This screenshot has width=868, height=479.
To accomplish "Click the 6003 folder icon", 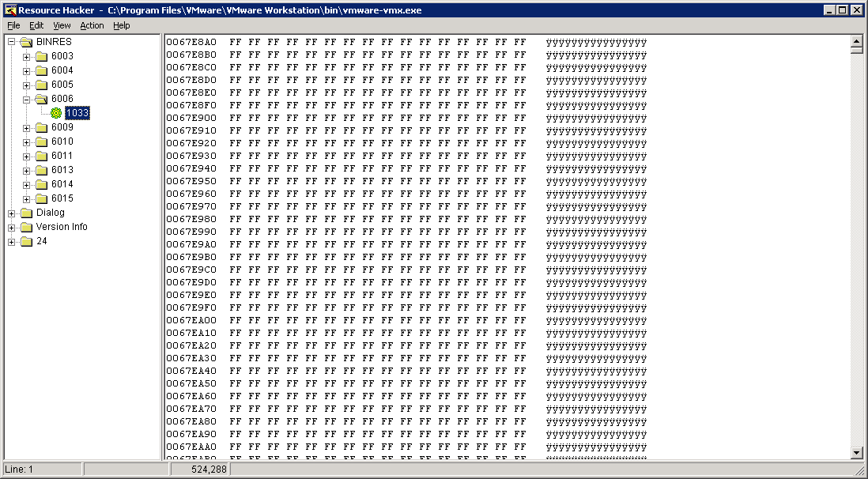I will click(x=42, y=56).
